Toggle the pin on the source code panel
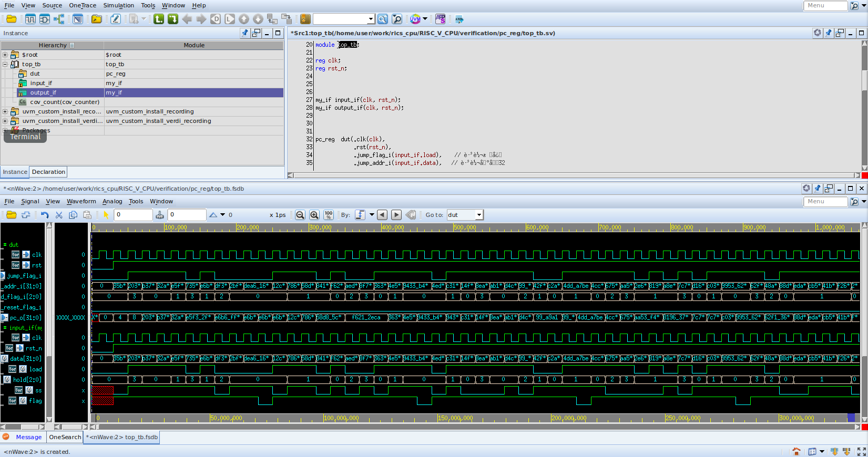The width and height of the screenshot is (868, 457). [x=829, y=33]
